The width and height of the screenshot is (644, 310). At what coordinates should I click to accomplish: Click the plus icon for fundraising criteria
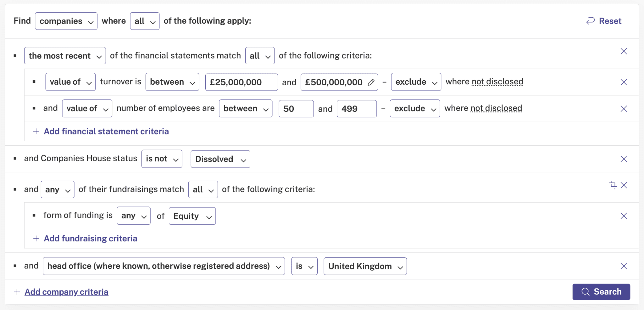tap(36, 239)
